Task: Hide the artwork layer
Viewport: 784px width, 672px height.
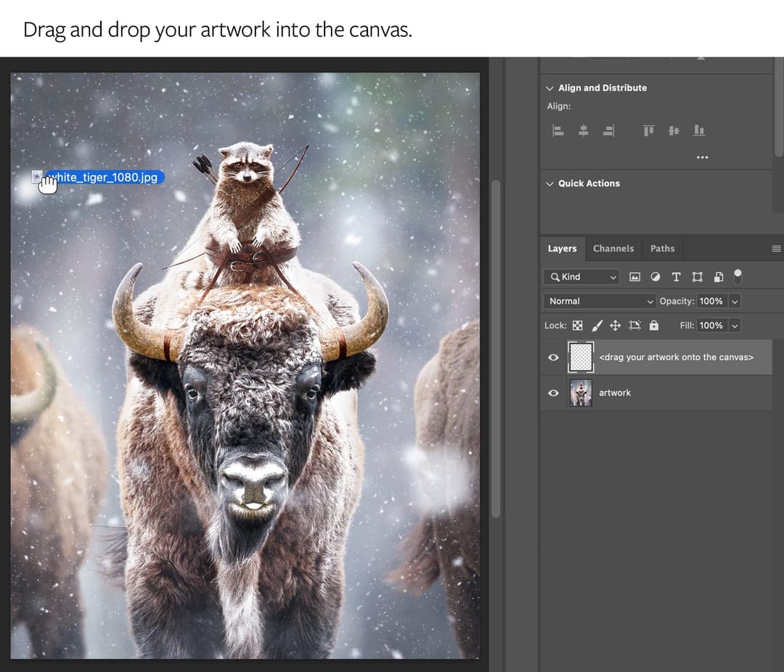Action: coord(553,393)
